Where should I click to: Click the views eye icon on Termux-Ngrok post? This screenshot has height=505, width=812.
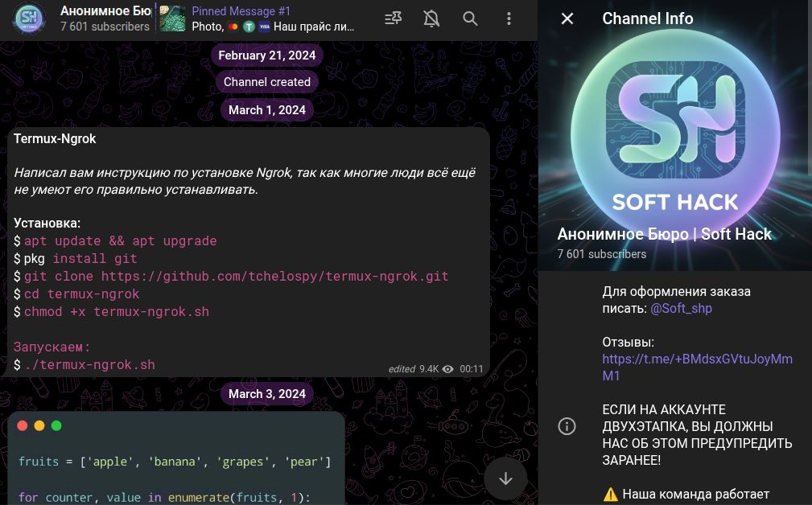[448, 369]
